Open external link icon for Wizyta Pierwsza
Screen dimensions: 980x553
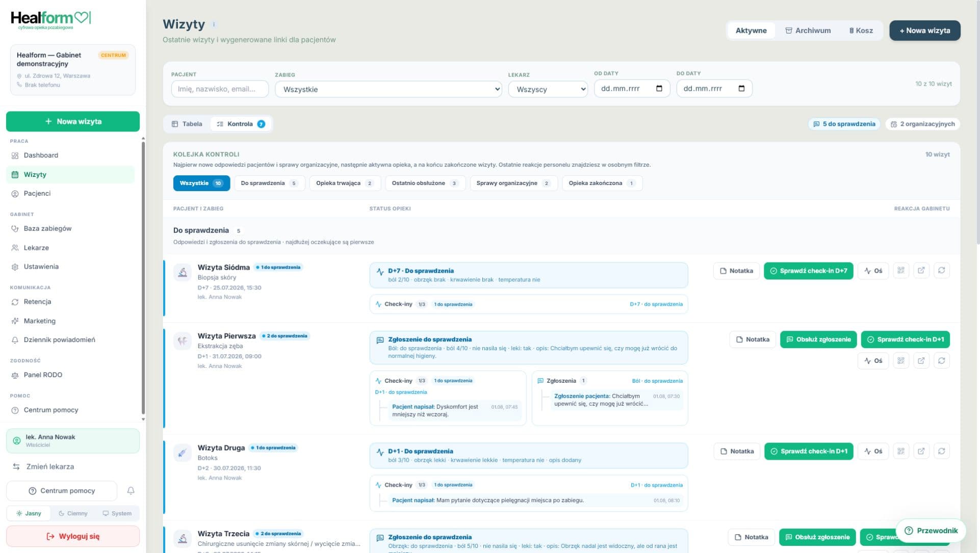(x=921, y=361)
